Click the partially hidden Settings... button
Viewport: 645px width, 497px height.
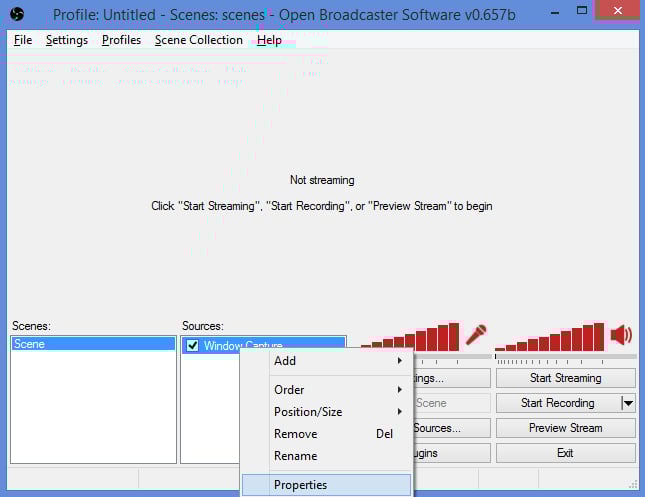click(452, 378)
